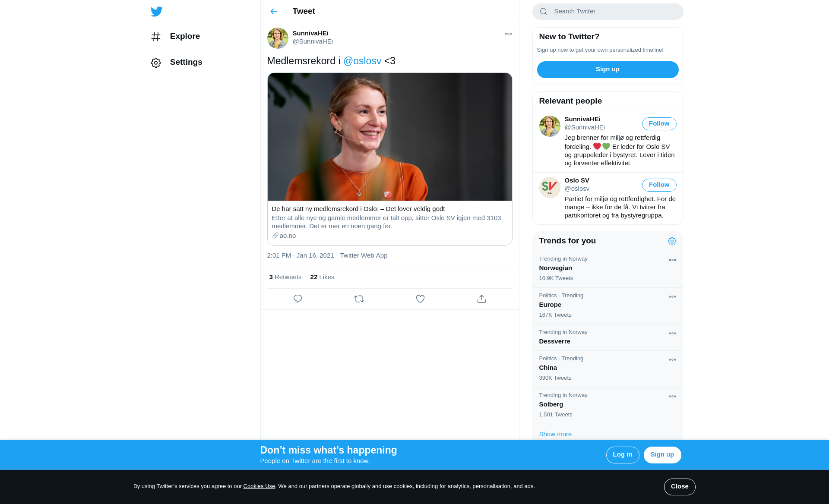Click the share tweet icon

[481, 299]
